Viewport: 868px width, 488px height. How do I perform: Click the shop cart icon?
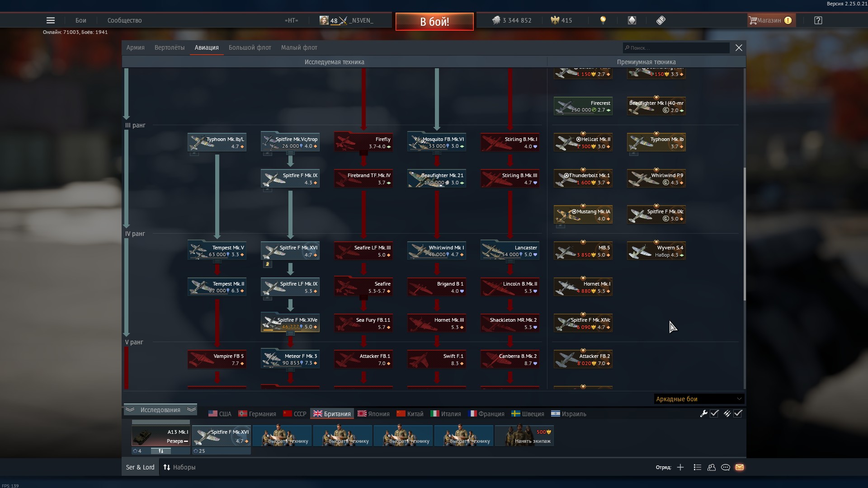(x=753, y=20)
